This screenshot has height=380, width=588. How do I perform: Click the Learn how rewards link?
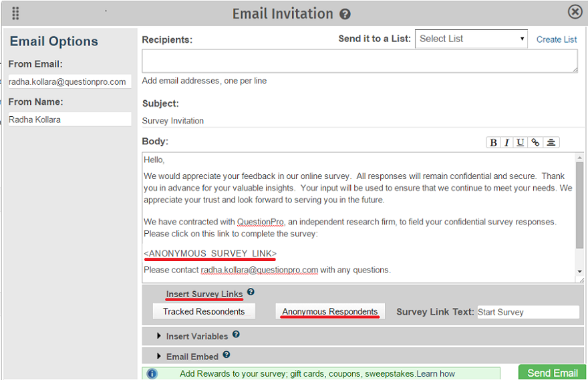click(436, 373)
